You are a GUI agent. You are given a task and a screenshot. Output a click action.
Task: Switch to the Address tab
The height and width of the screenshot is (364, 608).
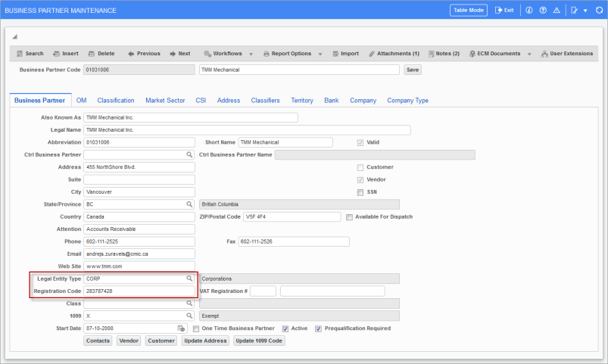229,101
